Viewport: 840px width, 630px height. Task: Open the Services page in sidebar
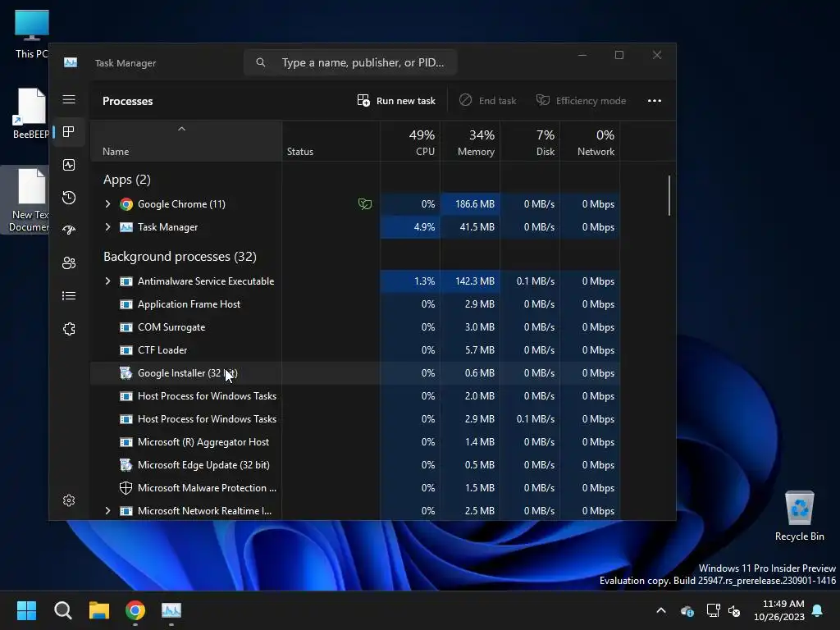tap(69, 329)
